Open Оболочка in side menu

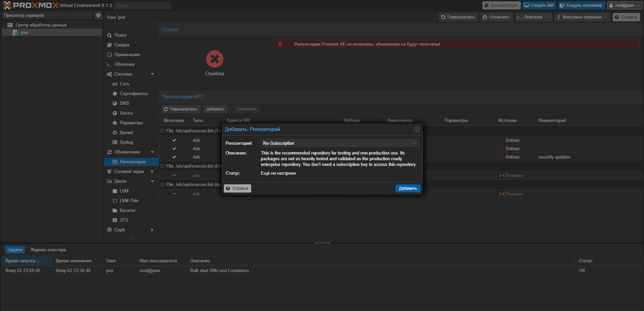point(131,64)
